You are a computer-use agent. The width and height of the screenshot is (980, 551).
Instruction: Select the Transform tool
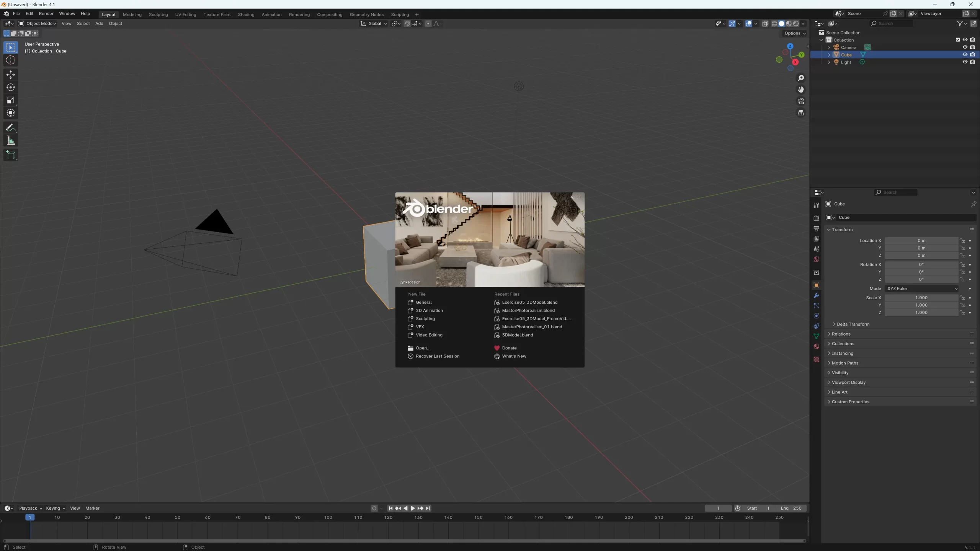[11, 113]
